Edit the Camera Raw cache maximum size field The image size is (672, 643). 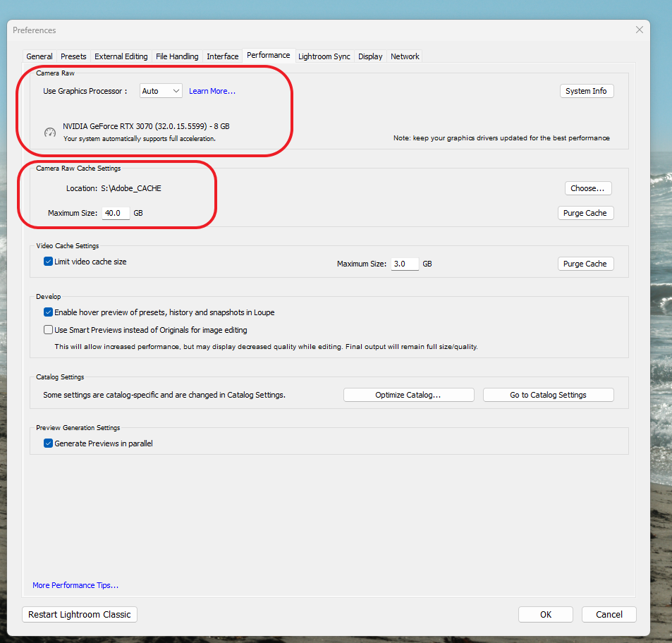point(115,212)
